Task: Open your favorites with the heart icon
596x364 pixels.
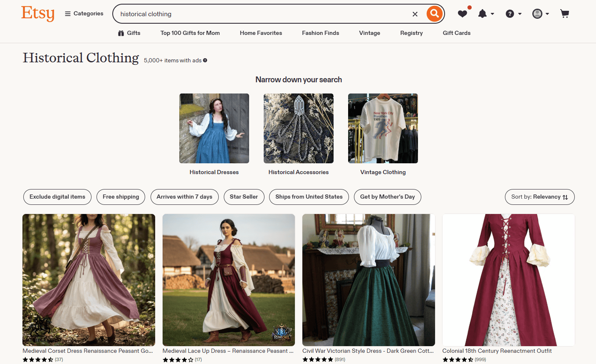Action: click(x=462, y=14)
